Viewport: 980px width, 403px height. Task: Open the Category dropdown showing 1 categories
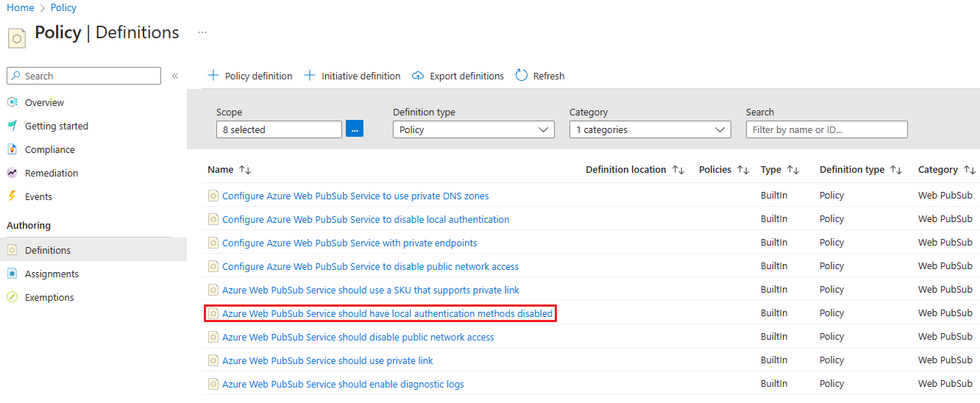coord(650,129)
